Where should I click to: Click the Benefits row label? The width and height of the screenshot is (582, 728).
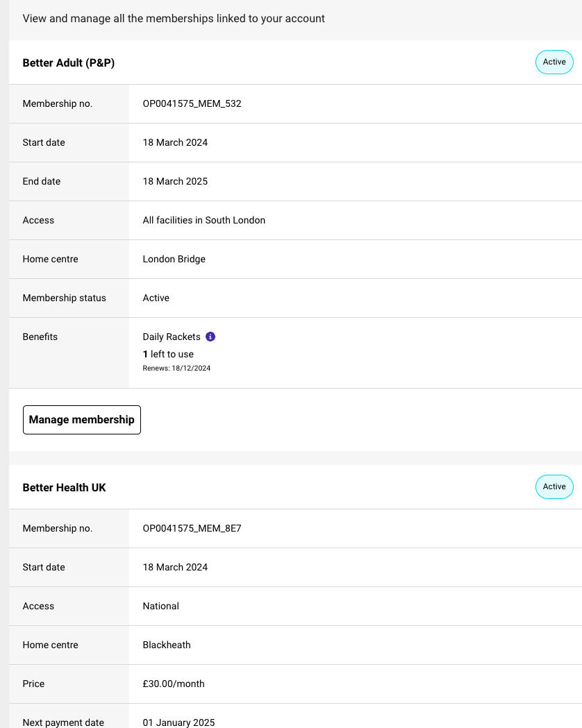[40, 337]
